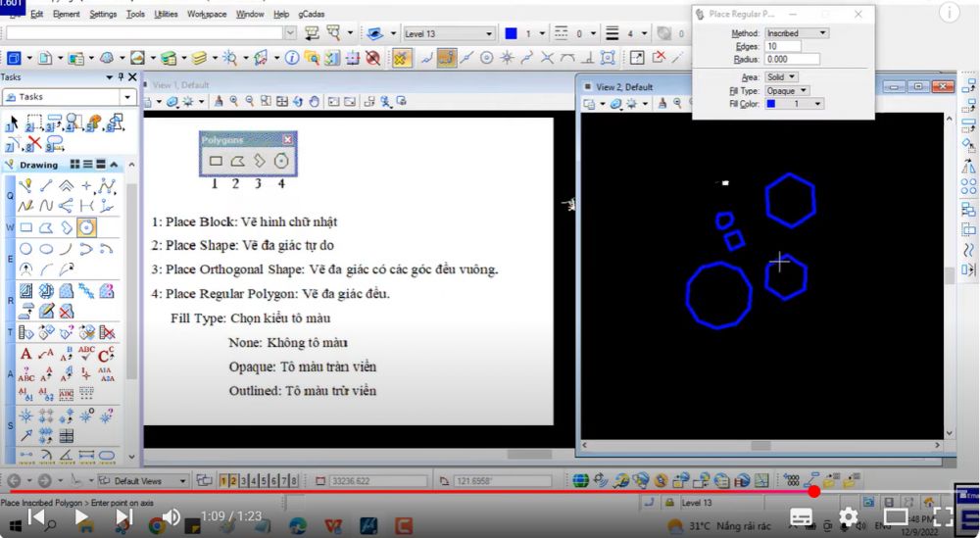
Task: Open the Method dropdown showing Inscribed
Action: (x=797, y=33)
